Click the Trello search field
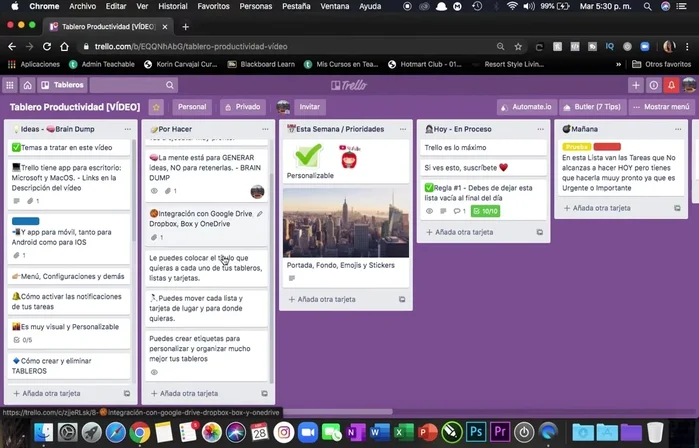The height and width of the screenshot is (448, 699). (134, 85)
